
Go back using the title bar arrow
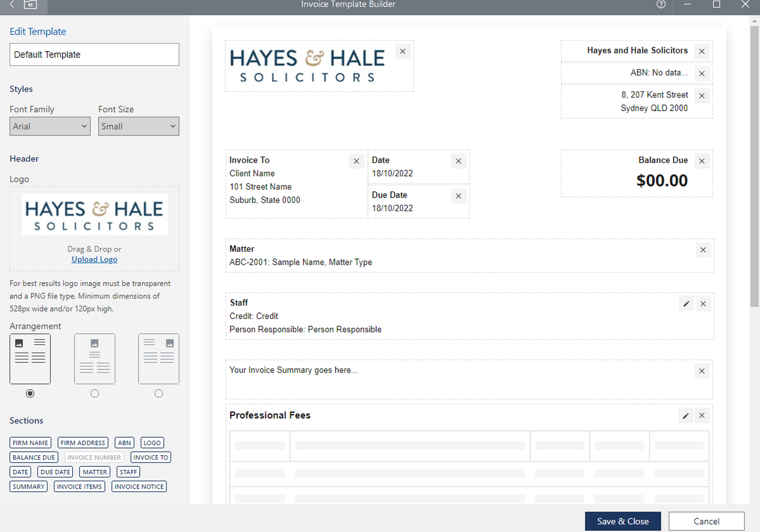pos(12,4)
